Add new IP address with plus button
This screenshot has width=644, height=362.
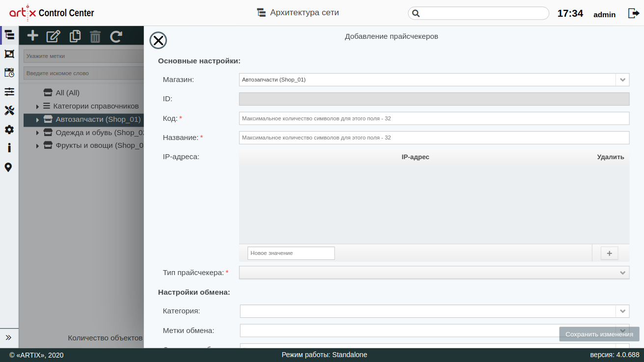[610, 253]
